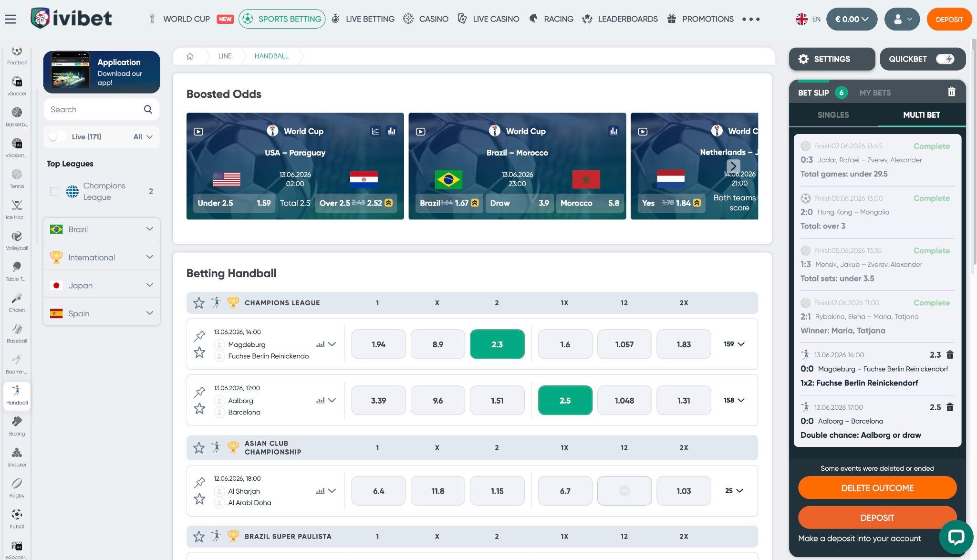Favorite the Champions League competition star
This screenshot has width=977, height=560.
click(x=199, y=303)
